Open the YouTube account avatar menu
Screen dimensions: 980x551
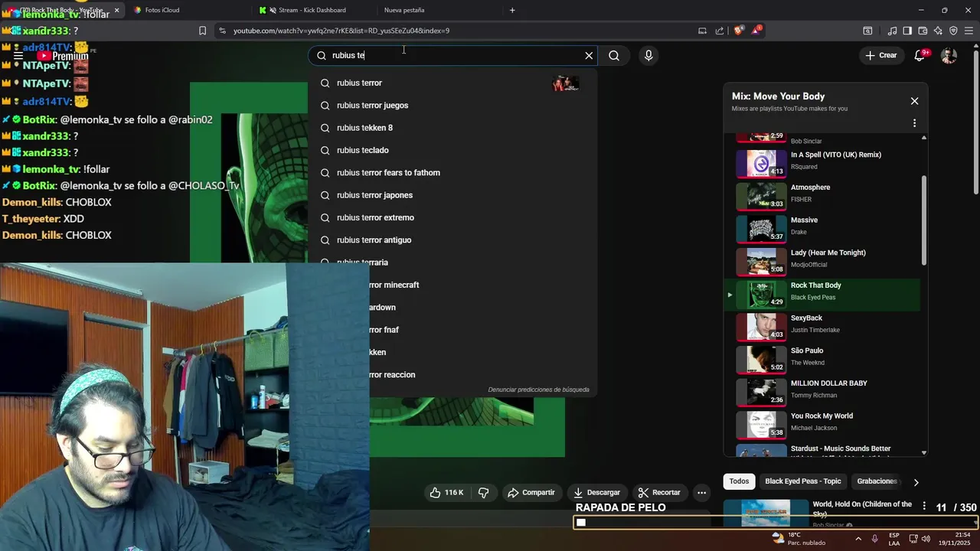tap(949, 55)
